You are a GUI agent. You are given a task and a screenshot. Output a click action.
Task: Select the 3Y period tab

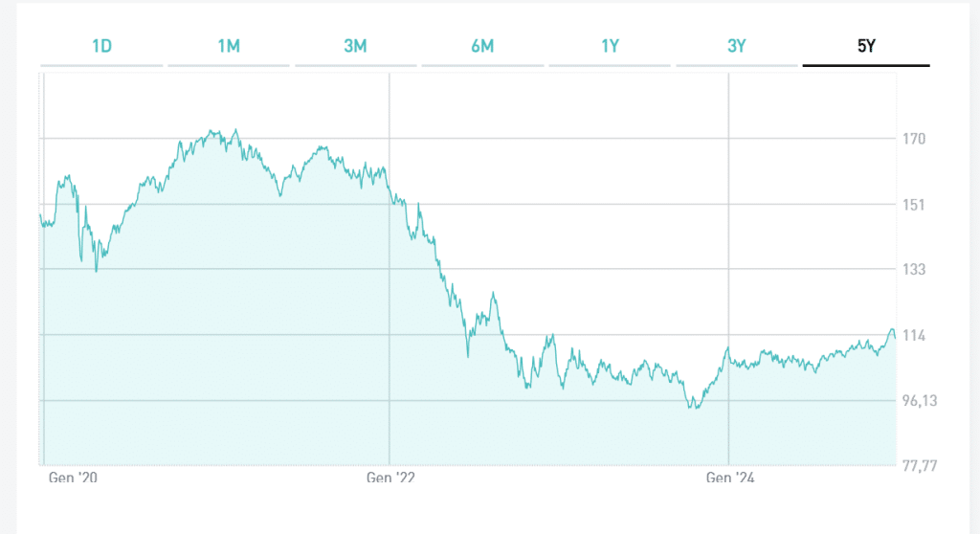(x=736, y=45)
